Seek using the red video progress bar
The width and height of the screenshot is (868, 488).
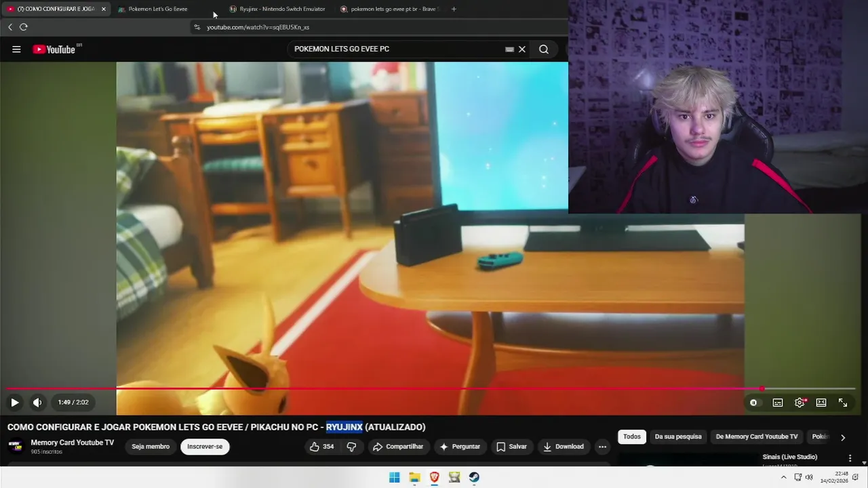click(431, 388)
